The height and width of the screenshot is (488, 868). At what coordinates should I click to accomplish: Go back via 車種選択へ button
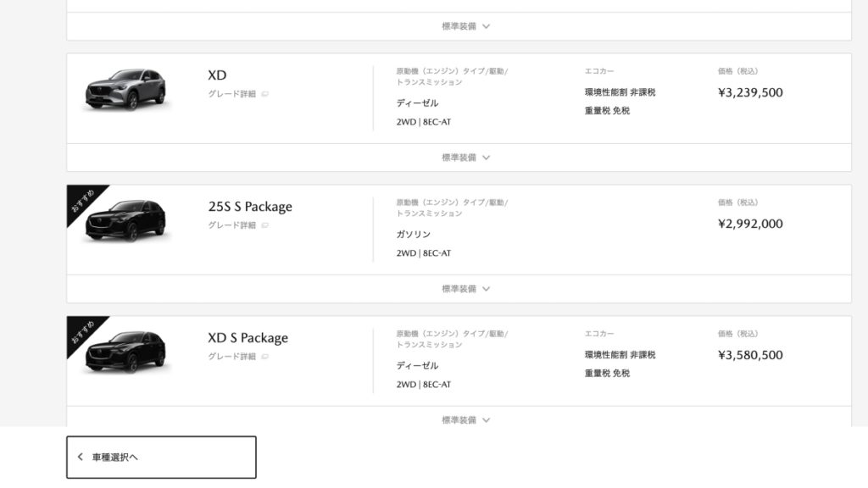(161, 457)
